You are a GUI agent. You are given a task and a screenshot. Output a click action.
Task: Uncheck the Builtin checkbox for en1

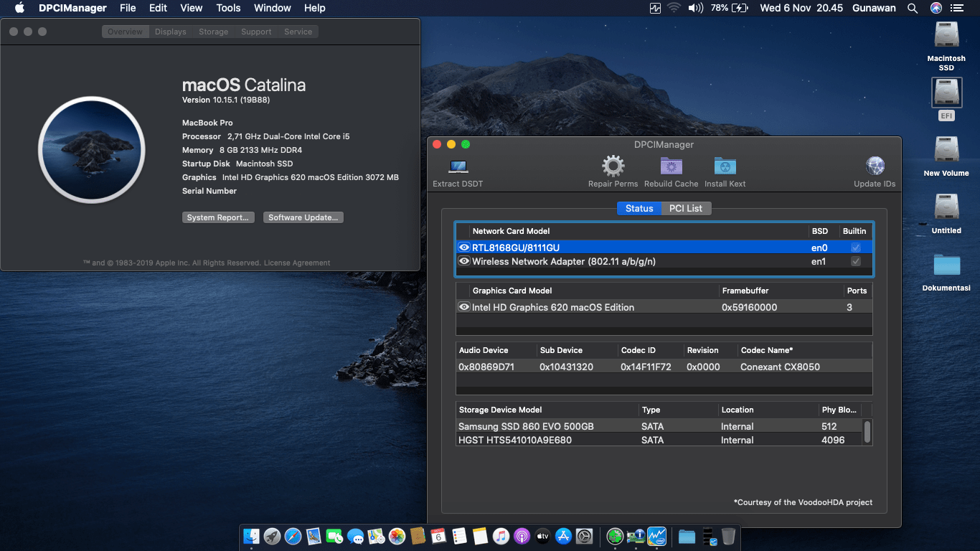coord(855,261)
